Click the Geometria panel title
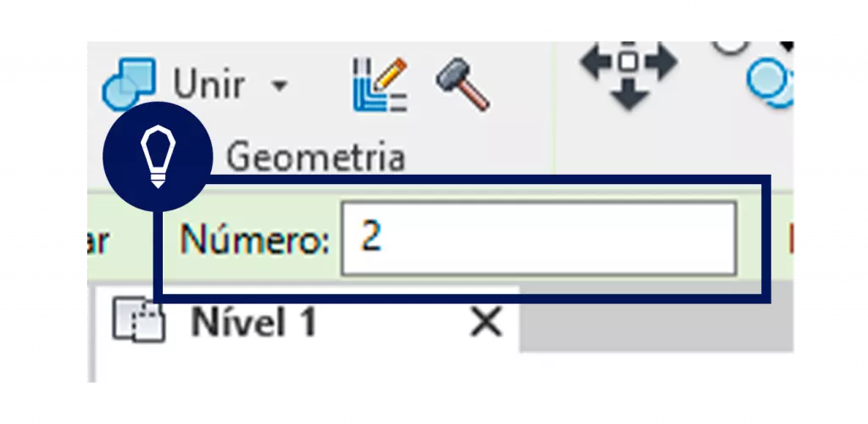Viewport: 868px width, 424px height. 316,157
